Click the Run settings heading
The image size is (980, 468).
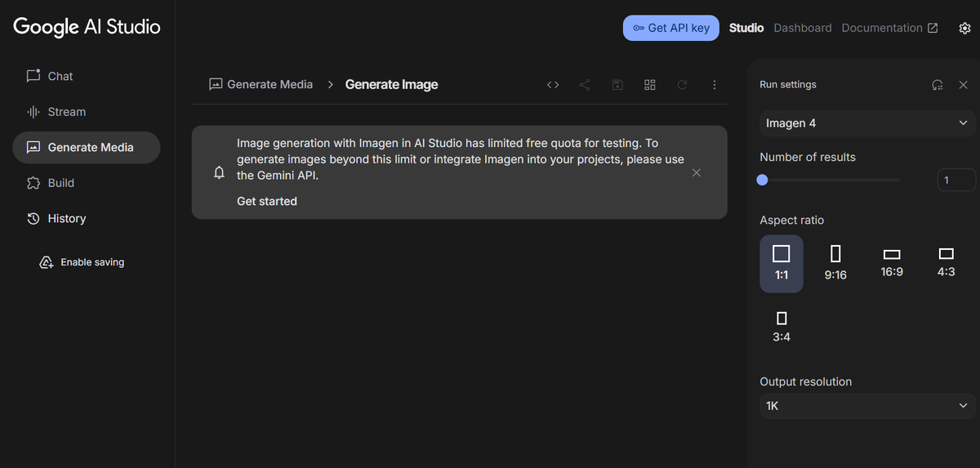[788, 84]
